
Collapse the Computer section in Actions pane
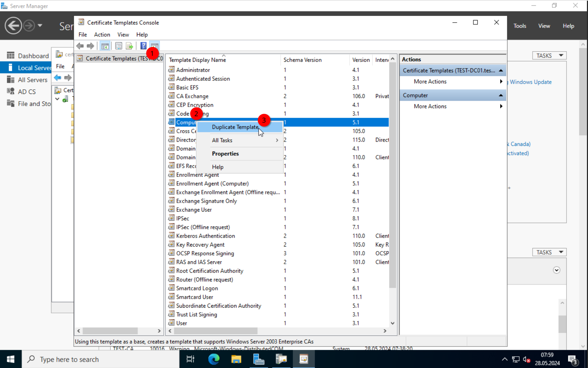pyautogui.click(x=501, y=95)
